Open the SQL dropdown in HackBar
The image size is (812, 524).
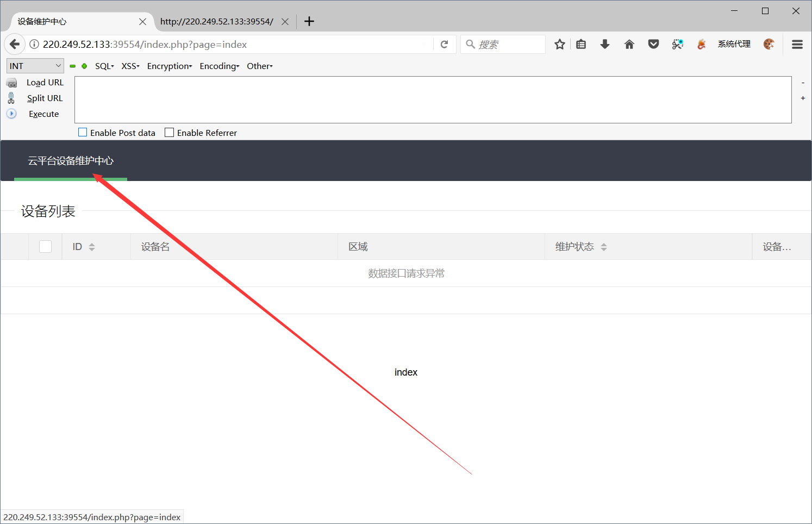click(x=103, y=66)
